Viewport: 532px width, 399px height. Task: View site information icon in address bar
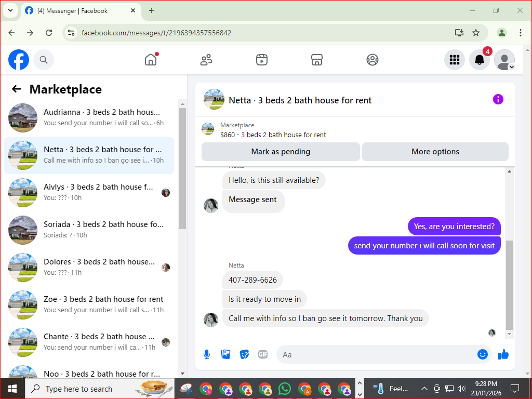[x=71, y=33]
